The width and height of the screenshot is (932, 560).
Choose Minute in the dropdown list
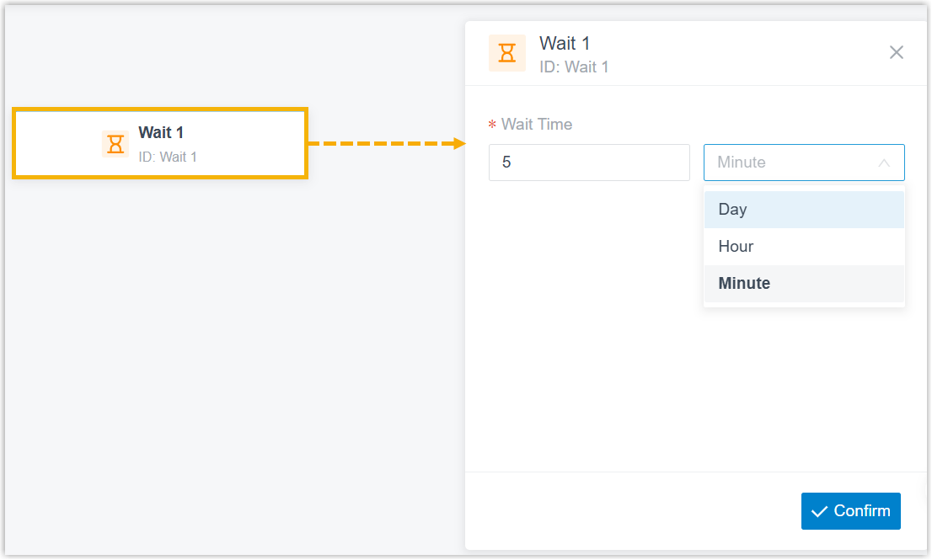tap(804, 283)
